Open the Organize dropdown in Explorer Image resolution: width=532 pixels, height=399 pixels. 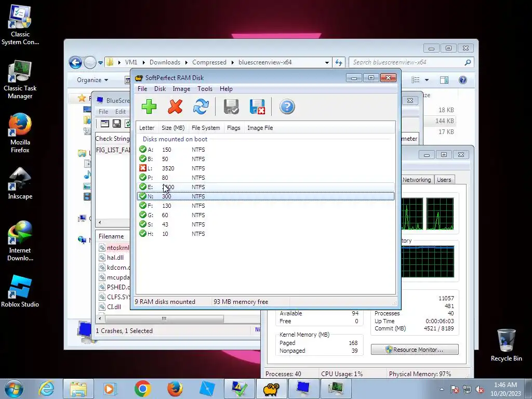[92, 80]
